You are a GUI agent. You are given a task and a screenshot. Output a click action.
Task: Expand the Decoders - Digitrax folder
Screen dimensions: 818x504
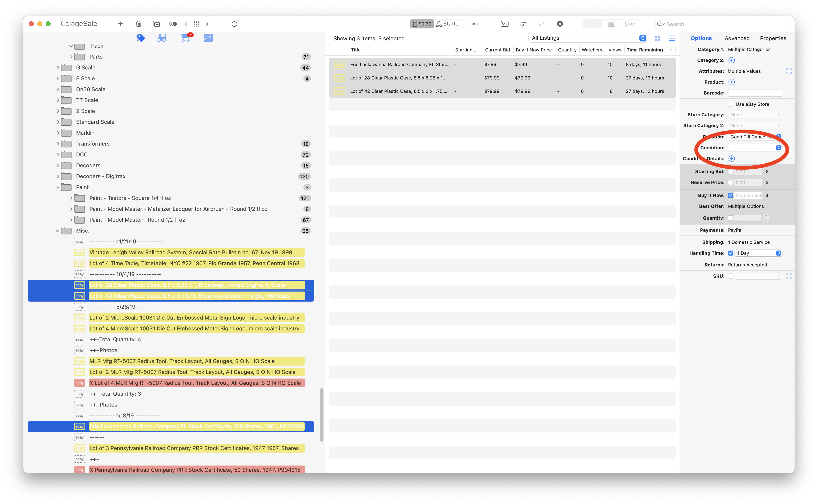pyautogui.click(x=58, y=176)
